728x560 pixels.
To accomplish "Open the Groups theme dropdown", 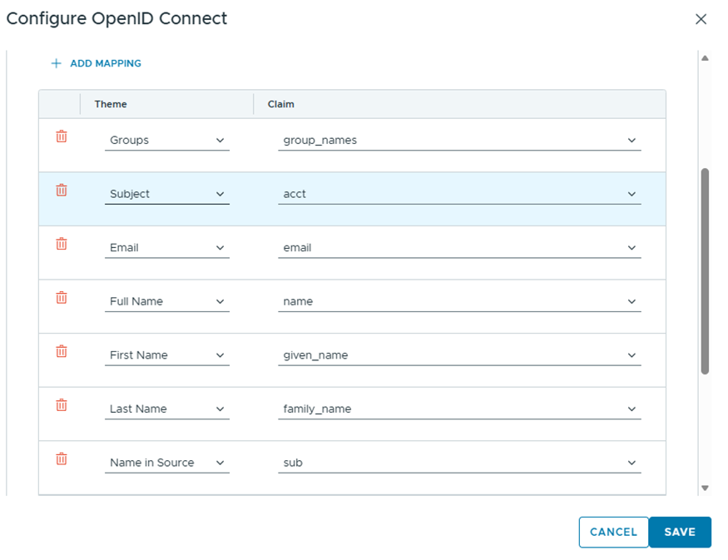I will [166, 141].
